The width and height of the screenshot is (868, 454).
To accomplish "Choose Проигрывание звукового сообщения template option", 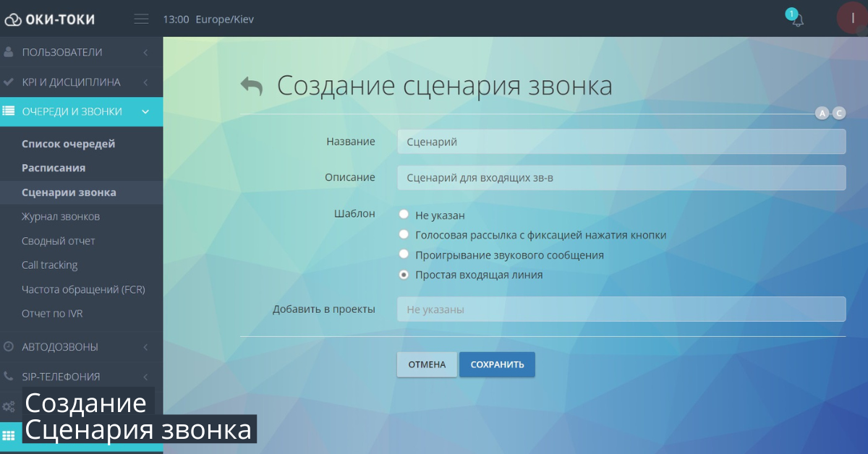I will pos(404,254).
